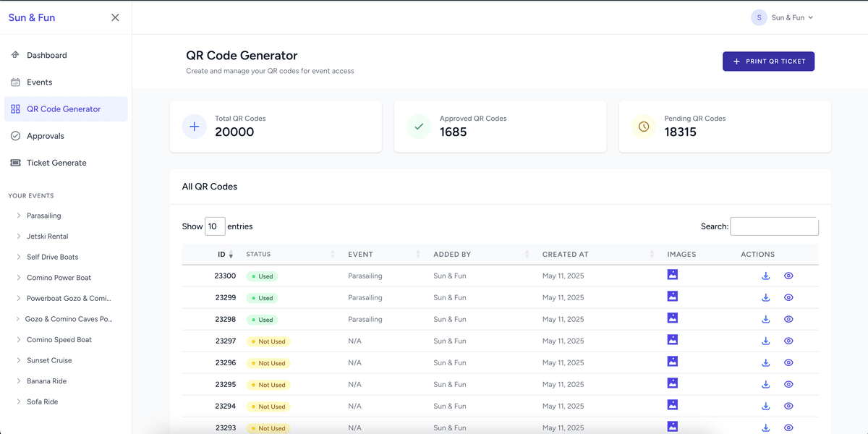
Task: Click the Used badge for ID 23300
Action: 262,276
